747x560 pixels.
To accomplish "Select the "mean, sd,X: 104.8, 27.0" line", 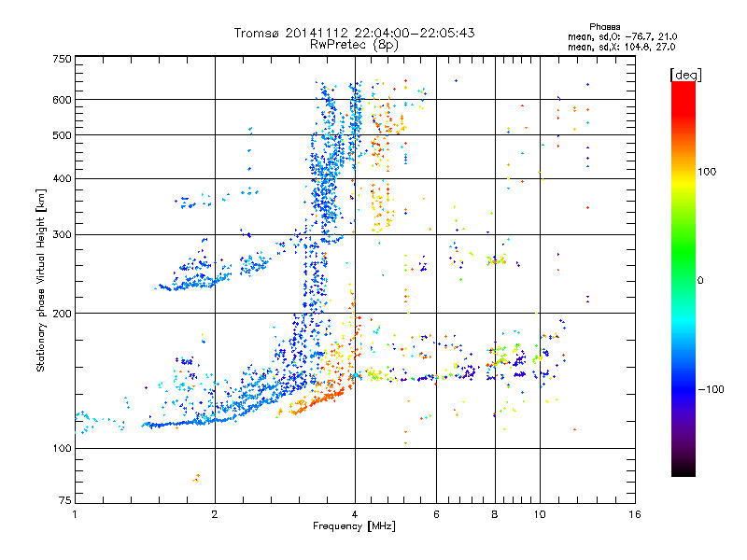I will [x=621, y=47].
